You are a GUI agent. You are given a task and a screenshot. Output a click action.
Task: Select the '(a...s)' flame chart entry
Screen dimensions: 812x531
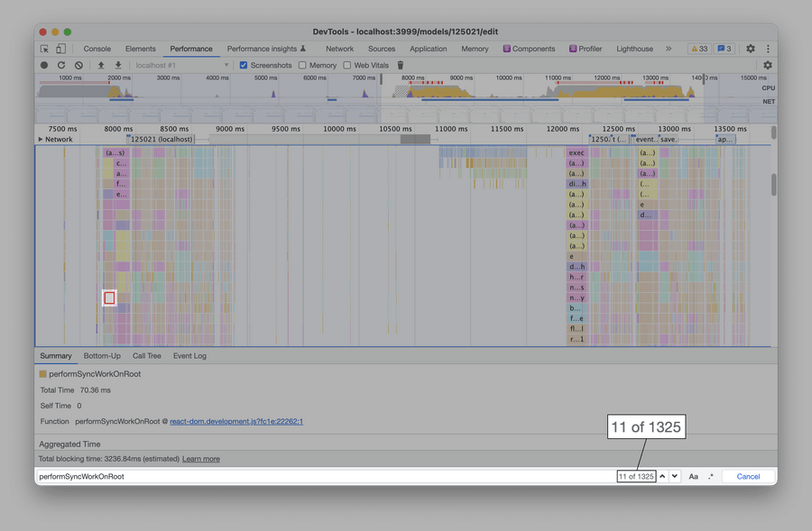(x=116, y=152)
